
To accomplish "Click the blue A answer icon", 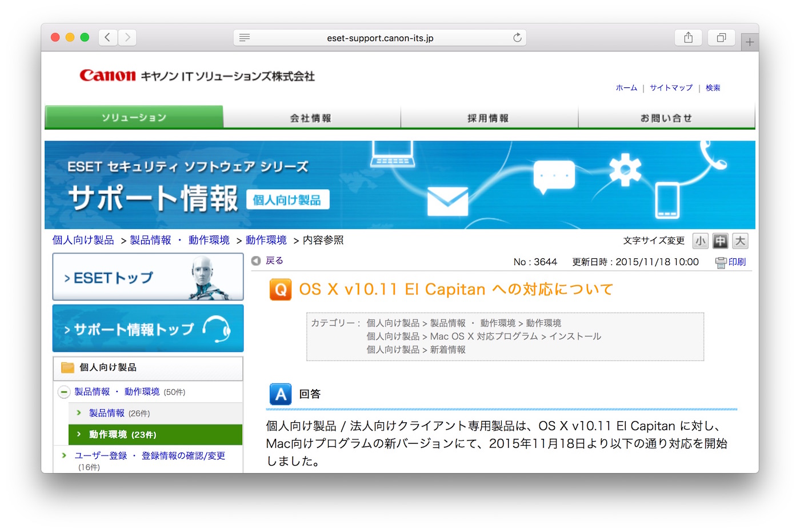I will point(281,394).
